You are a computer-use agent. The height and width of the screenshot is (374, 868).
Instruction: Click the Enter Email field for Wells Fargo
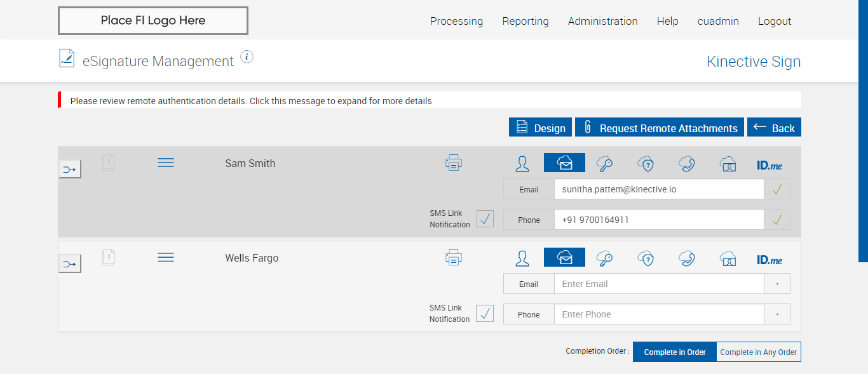(658, 284)
